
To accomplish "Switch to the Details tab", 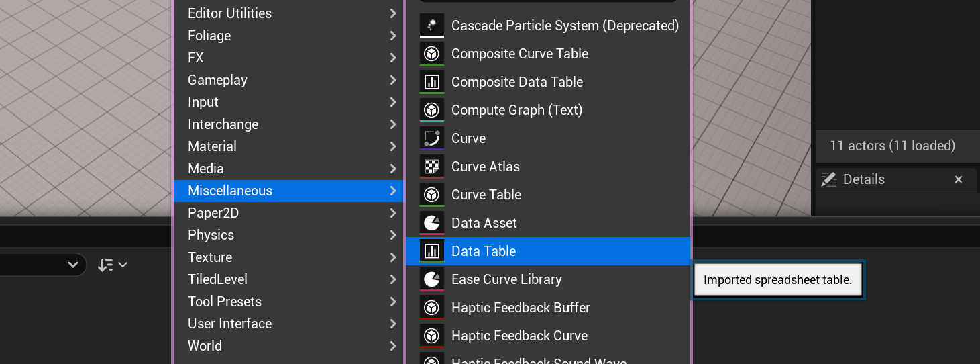I will click(863, 179).
